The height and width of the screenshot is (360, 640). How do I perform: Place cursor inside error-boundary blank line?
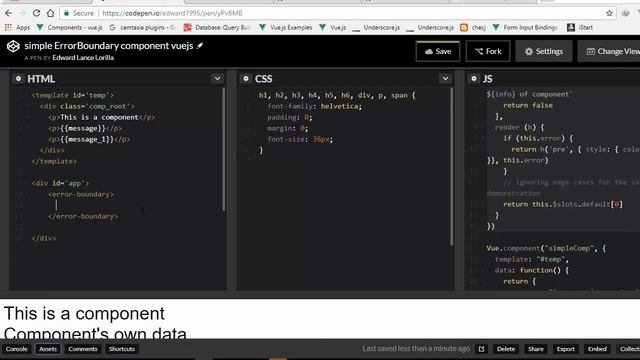(56, 205)
